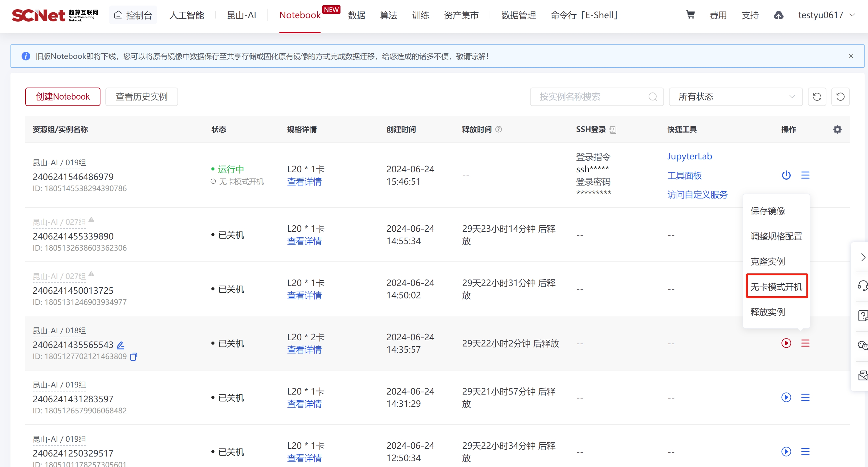Click the refresh list icon
Viewport: 868px width, 467px height.
pos(817,97)
